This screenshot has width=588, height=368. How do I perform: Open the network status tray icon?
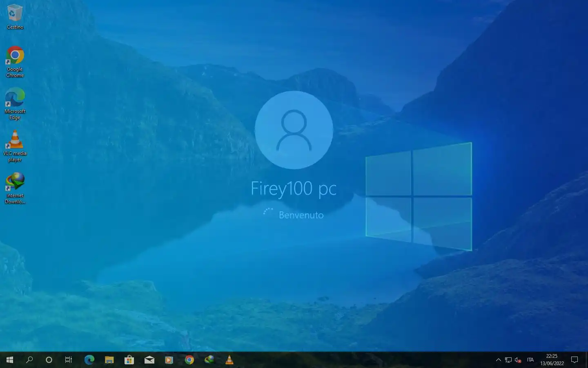pyautogui.click(x=508, y=360)
